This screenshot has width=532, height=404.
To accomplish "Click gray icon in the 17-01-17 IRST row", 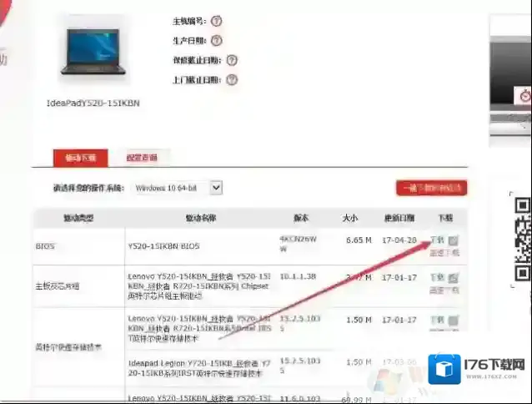I will click(x=454, y=321).
